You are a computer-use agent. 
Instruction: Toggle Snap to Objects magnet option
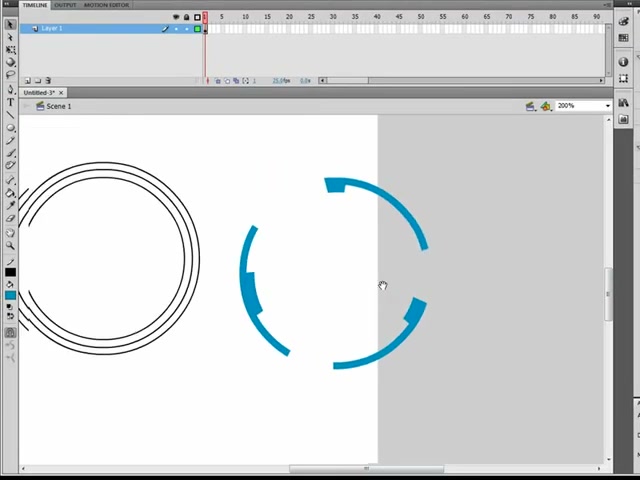coord(10,332)
